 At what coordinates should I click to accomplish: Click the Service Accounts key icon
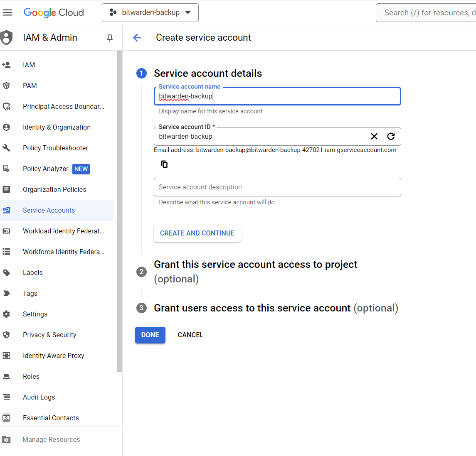[x=6, y=210]
